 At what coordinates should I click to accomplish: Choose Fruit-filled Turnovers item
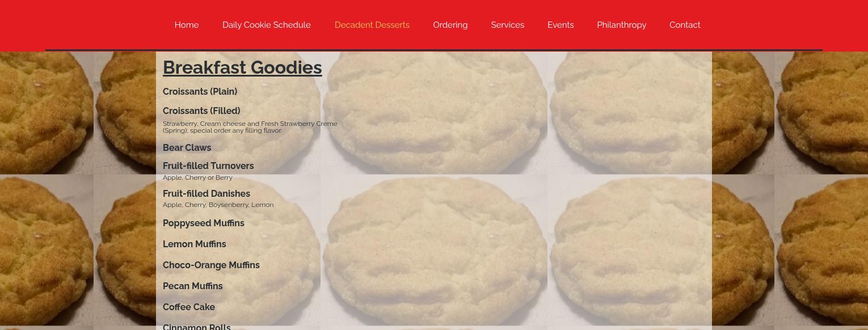click(208, 166)
